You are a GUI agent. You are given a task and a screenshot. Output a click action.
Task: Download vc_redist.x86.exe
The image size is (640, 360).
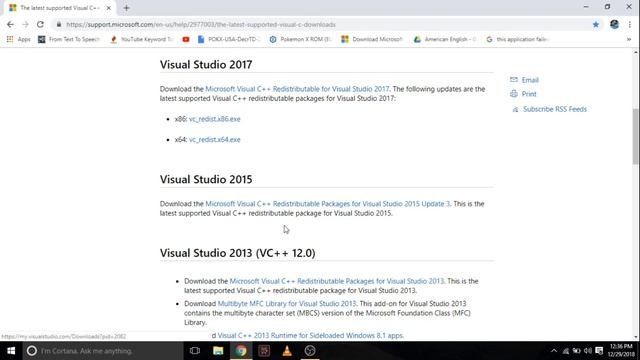pyautogui.click(x=215, y=119)
